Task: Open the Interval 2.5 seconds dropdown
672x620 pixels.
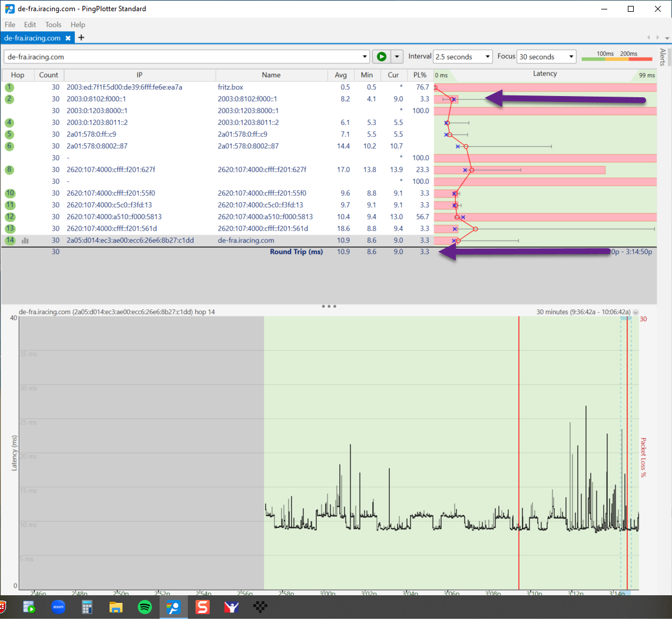Action: click(462, 57)
